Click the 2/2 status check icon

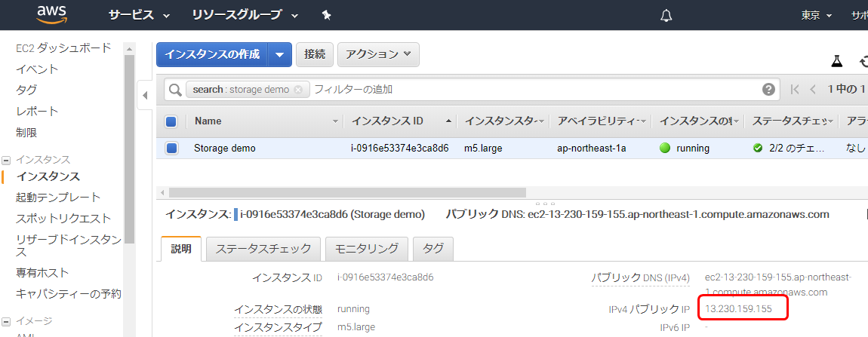pyautogui.click(x=758, y=149)
